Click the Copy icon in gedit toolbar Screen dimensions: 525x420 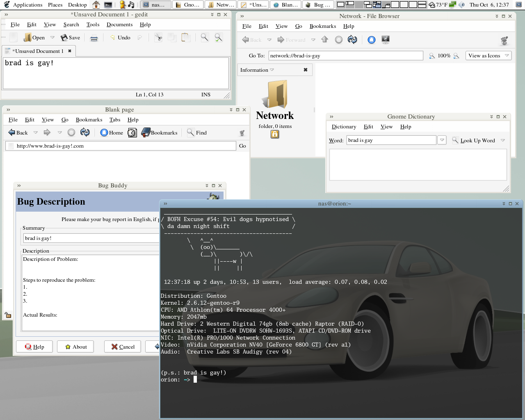coord(172,37)
